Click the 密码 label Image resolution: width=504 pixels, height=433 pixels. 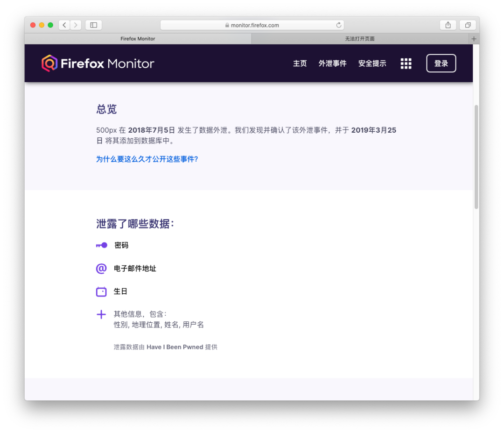click(121, 245)
